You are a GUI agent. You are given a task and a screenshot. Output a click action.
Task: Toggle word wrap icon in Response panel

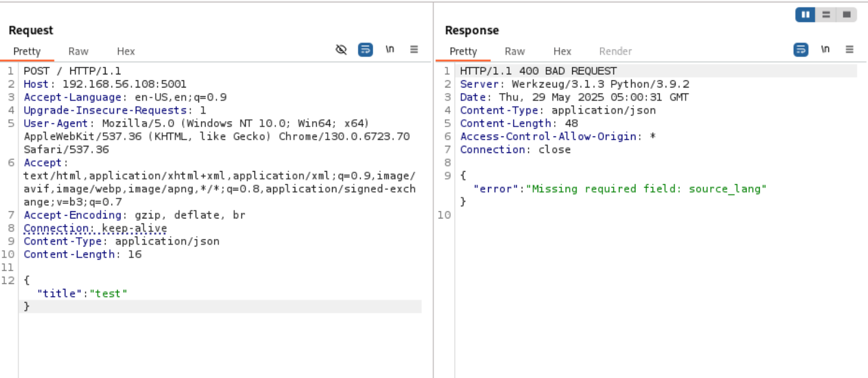click(801, 50)
